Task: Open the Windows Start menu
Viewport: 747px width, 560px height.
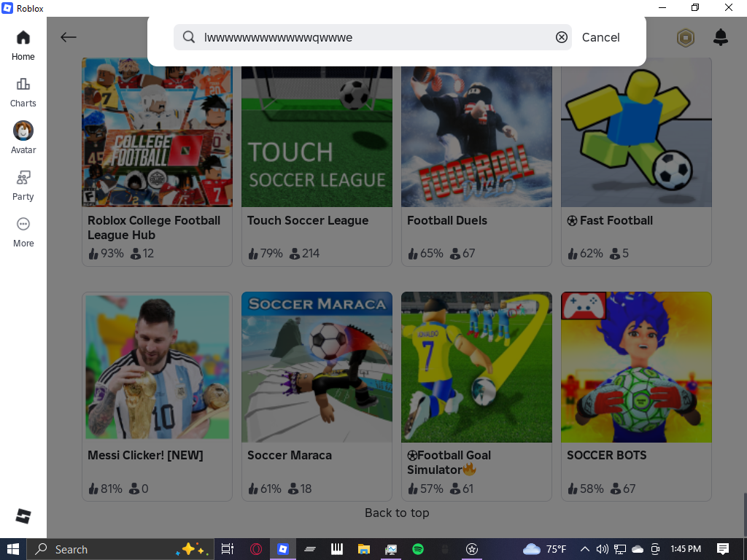Action: (x=13, y=549)
